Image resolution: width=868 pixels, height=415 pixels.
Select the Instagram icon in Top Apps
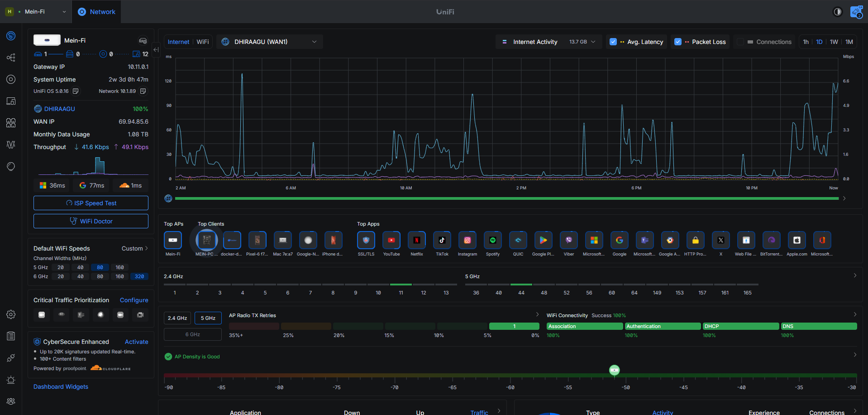coord(467,240)
